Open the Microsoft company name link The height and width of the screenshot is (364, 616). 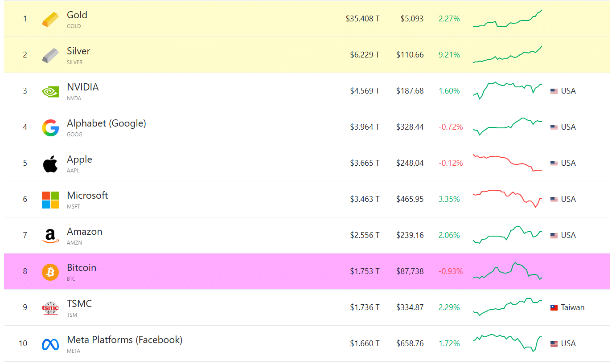87,196
